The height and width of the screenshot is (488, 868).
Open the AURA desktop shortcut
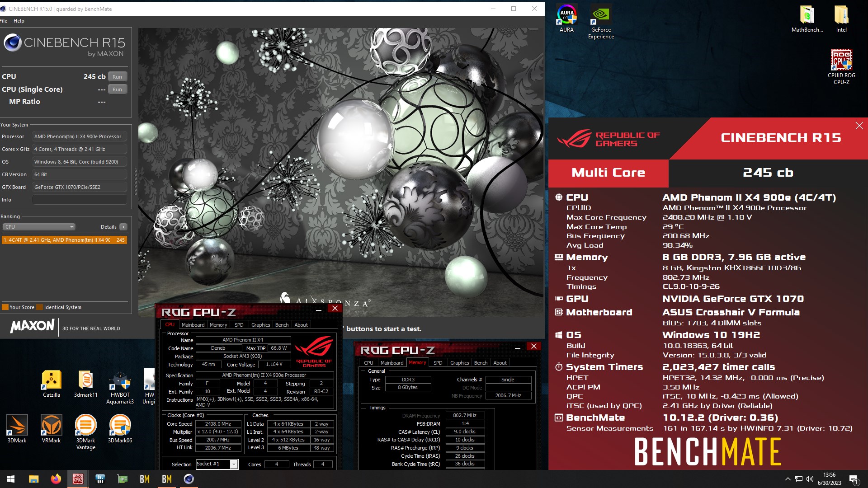coord(566,19)
